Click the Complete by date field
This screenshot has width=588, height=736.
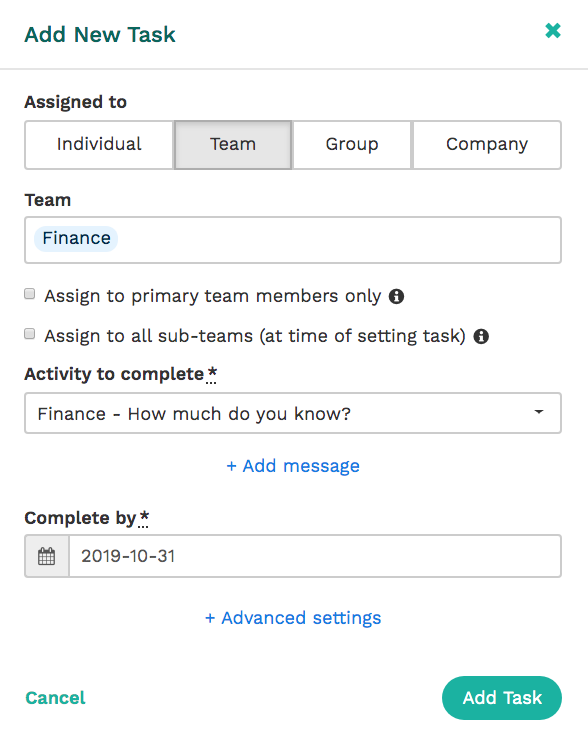tap(315, 556)
